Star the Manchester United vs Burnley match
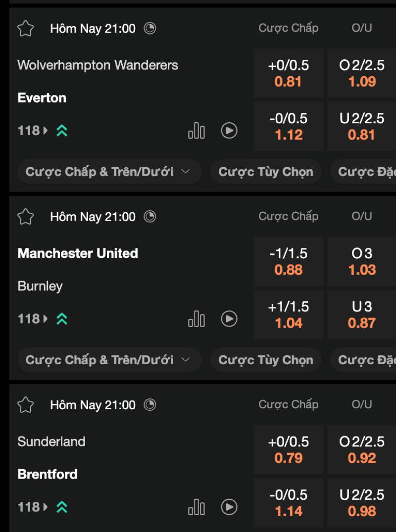The height and width of the screenshot is (532, 396). pos(25,217)
